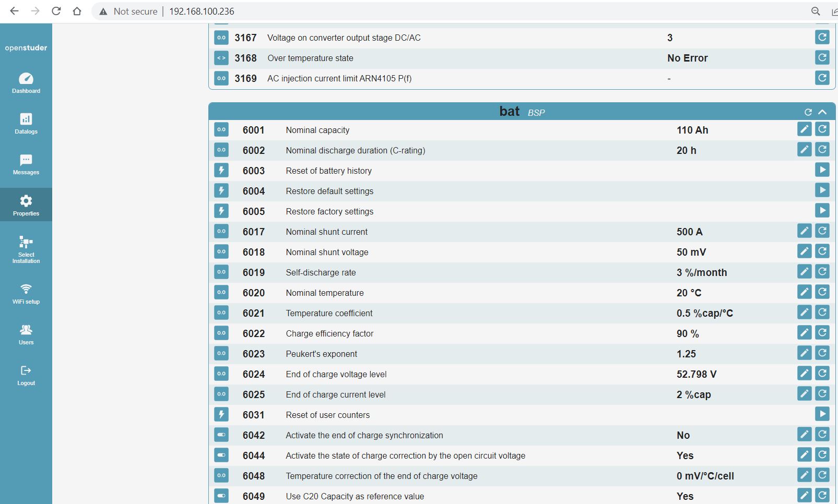Refresh Temperature coefficient 6021
The width and height of the screenshot is (838, 504).
pos(822,313)
